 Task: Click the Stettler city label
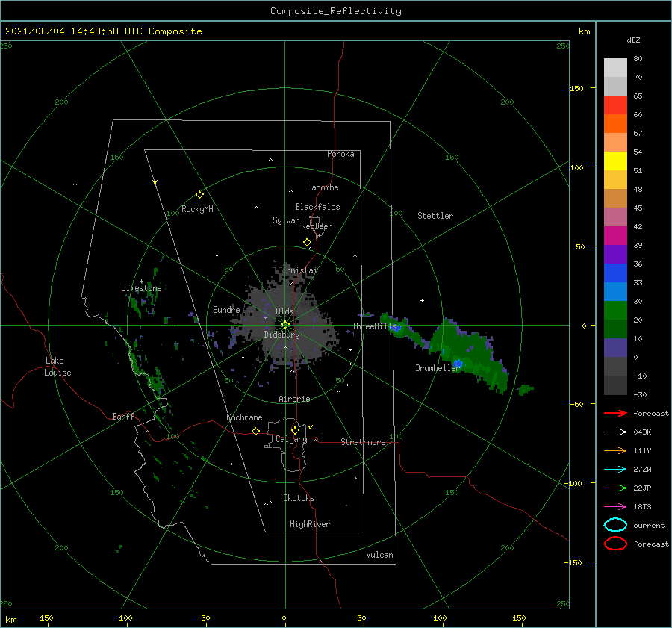435,216
